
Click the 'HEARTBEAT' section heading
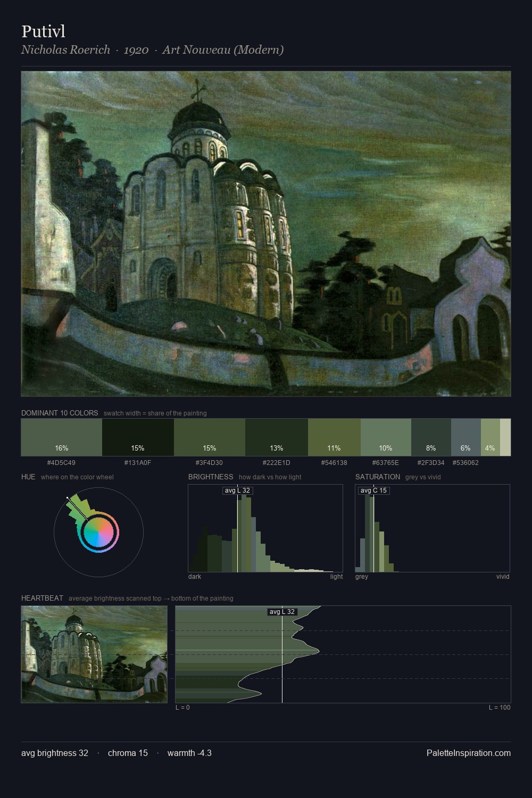click(x=42, y=598)
